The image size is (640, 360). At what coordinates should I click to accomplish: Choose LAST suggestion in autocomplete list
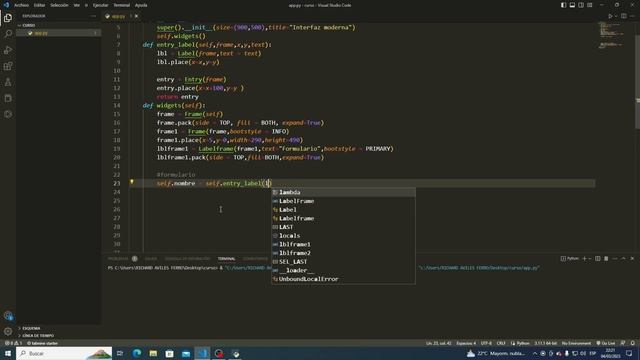(x=344, y=227)
